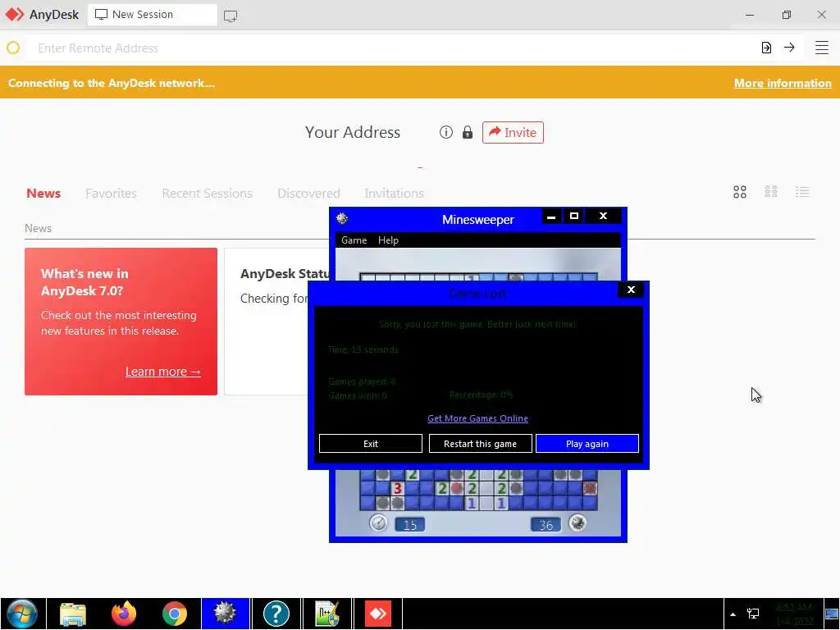The image size is (840, 630).
Task: Click the connect arrow icon
Action: coord(789,48)
